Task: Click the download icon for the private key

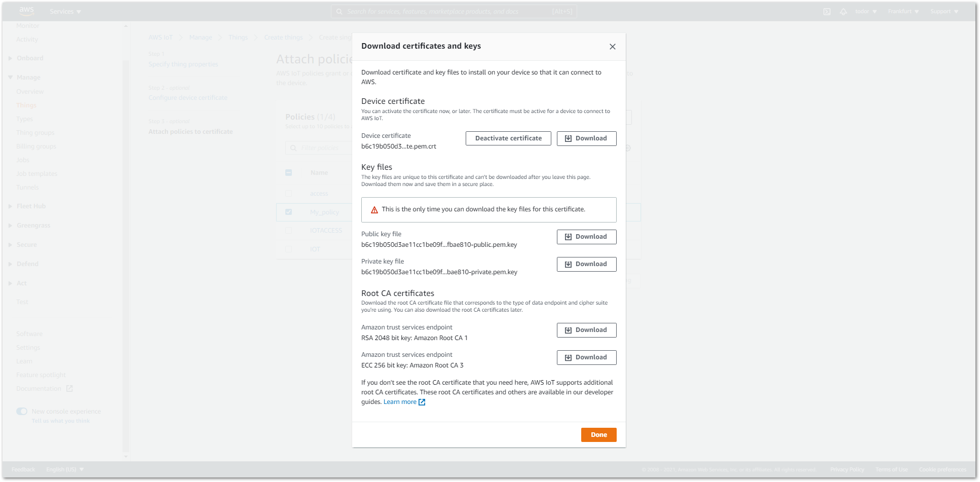Action: tap(569, 264)
